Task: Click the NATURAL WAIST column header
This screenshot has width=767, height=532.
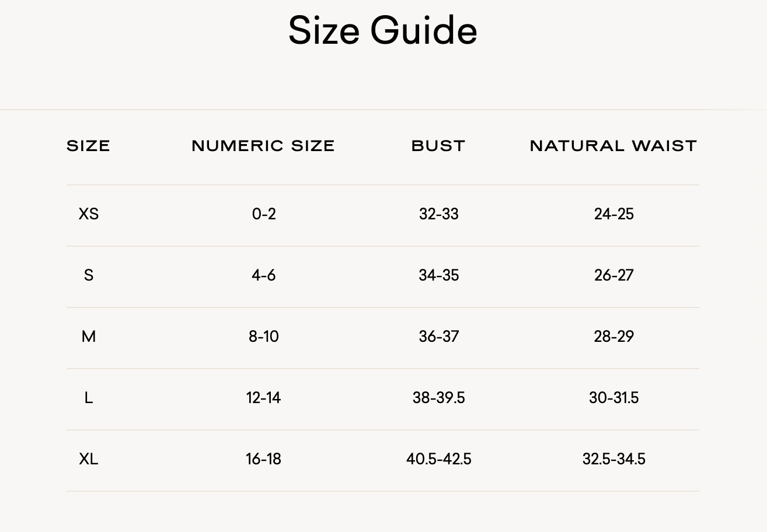Action: click(613, 146)
